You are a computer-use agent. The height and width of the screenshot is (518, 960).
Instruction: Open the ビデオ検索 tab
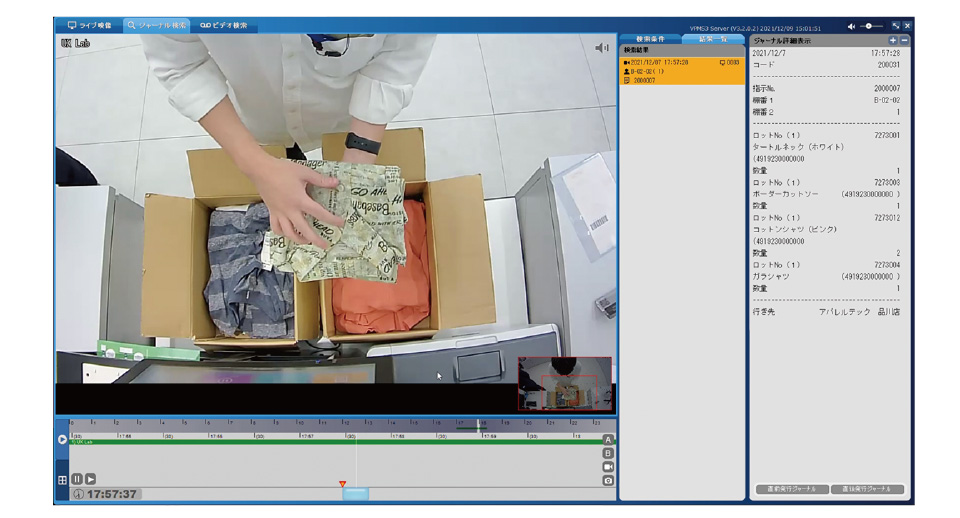tap(223, 25)
